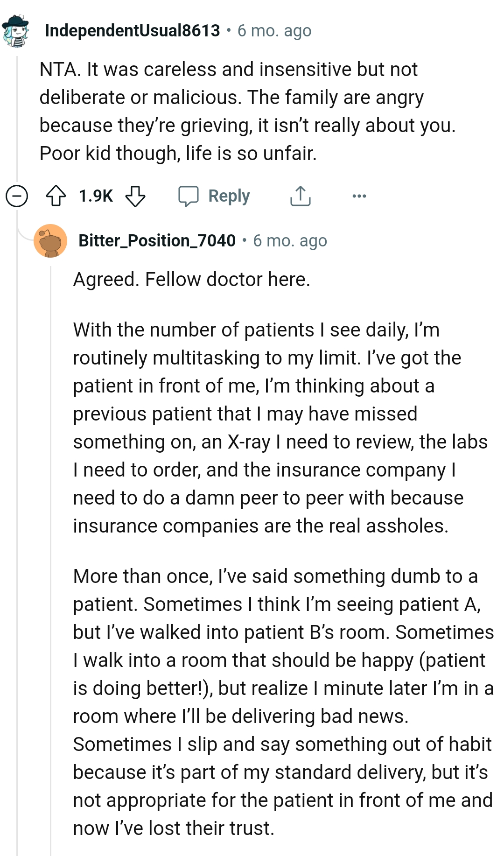Upvote the IndependentUsual8613 comment
Viewport: 504px width, 856px height.
56,196
